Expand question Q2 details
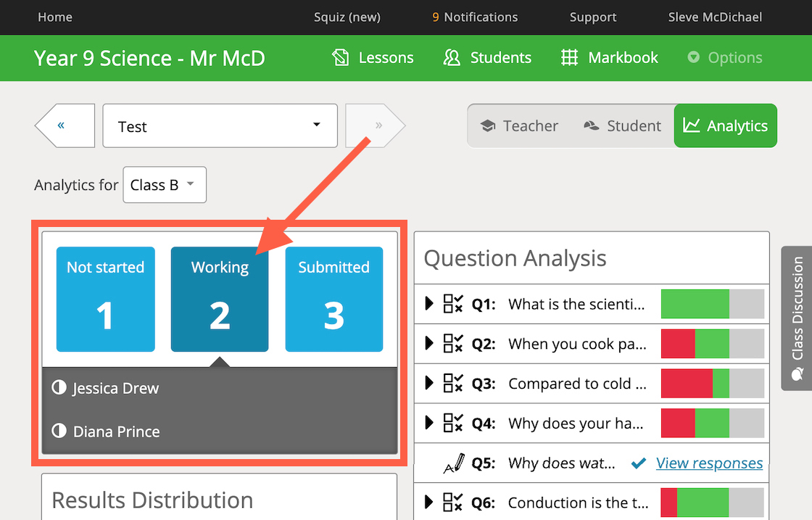The width and height of the screenshot is (812, 520). click(428, 343)
